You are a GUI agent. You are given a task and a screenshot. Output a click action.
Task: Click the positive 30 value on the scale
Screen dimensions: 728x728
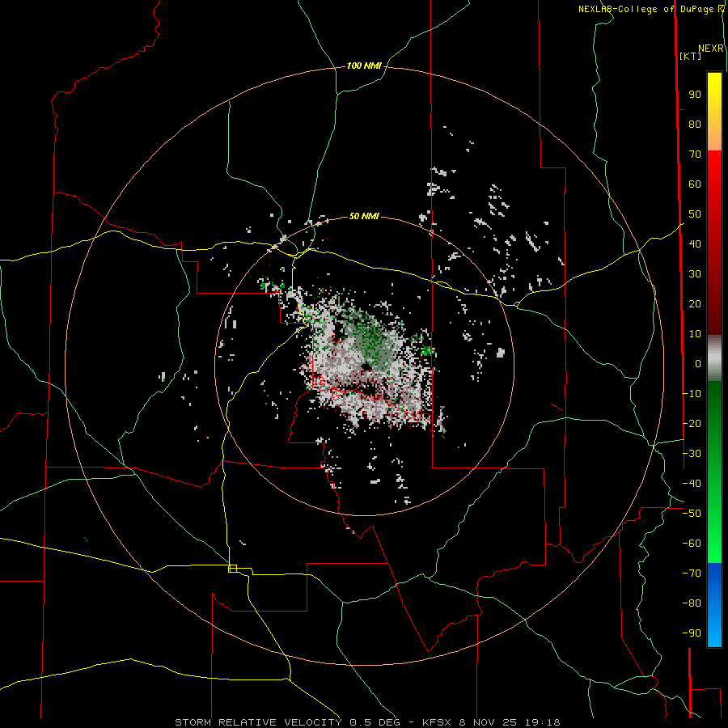[x=695, y=274]
